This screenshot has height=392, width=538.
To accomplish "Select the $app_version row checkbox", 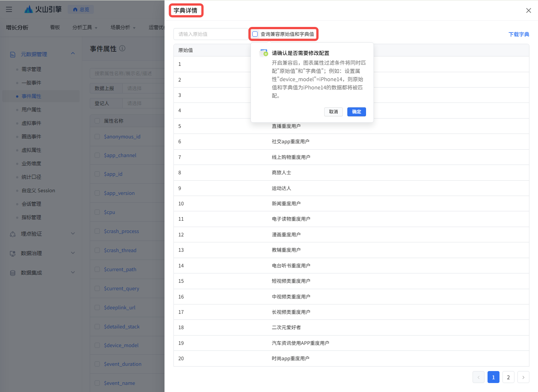I will coord(97,193).
